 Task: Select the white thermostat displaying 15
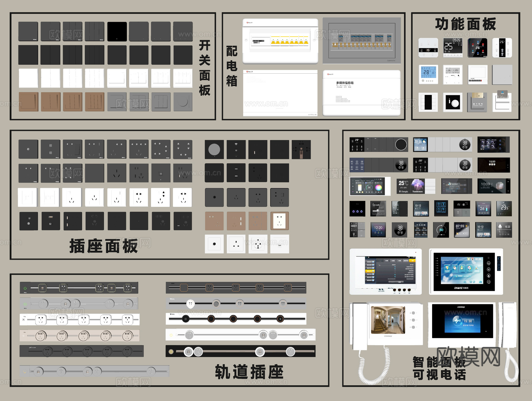[x=428, y=48]
